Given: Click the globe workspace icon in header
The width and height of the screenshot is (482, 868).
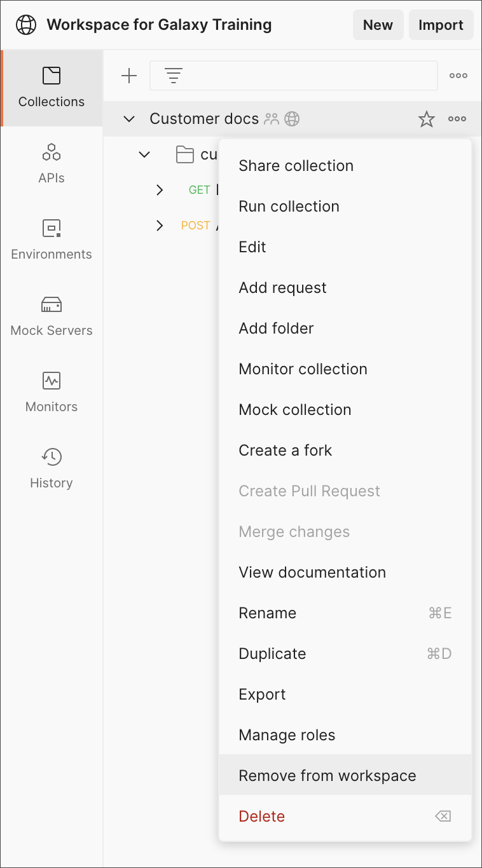Looking at the screenshot, I should (x=26, y=25).
